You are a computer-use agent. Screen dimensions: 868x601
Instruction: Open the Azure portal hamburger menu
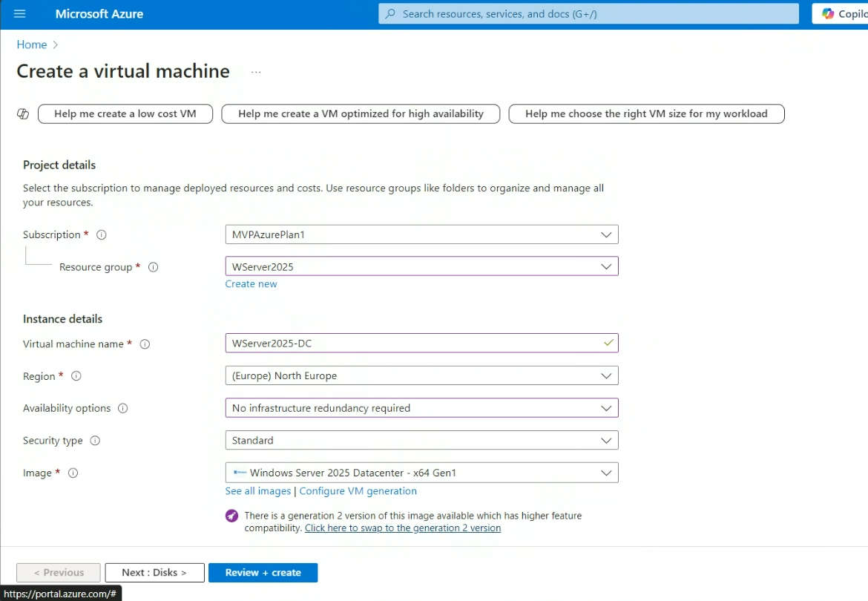(x=20, y=14)
